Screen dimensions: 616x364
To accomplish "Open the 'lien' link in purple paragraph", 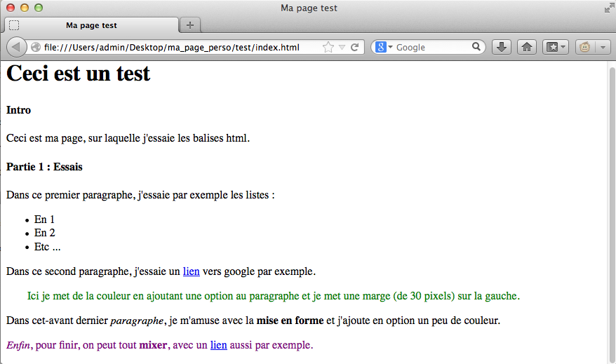I will 219,345.
